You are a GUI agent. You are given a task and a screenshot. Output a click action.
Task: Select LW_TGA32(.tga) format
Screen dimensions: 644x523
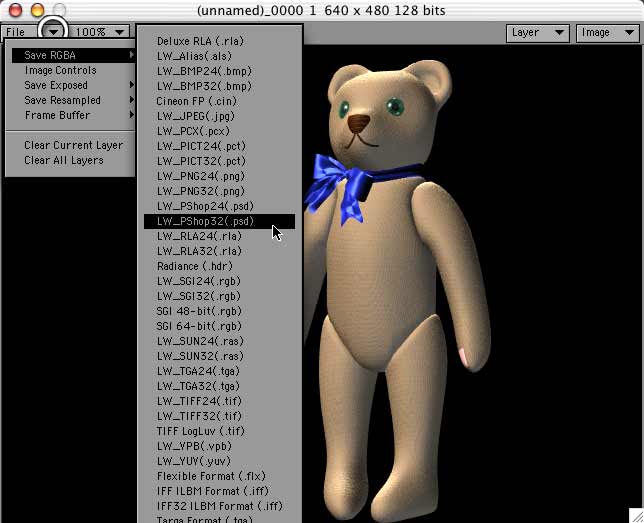coord(219,386)
